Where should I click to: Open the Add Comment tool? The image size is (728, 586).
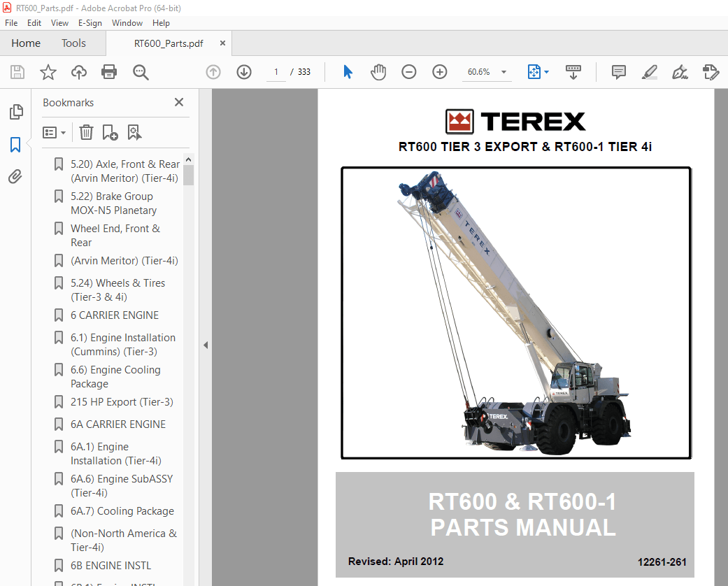tap(618, 71)
